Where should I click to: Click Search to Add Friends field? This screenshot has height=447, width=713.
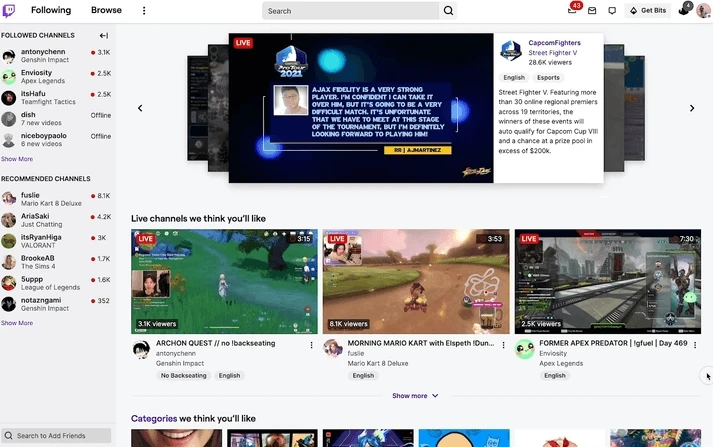point(56,436)
